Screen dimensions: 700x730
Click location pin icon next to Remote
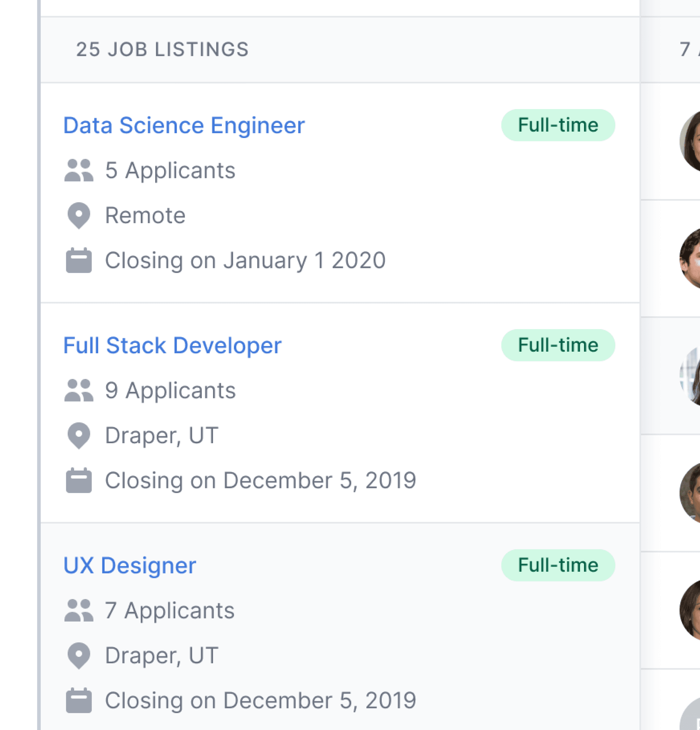[x=79, y=216]
